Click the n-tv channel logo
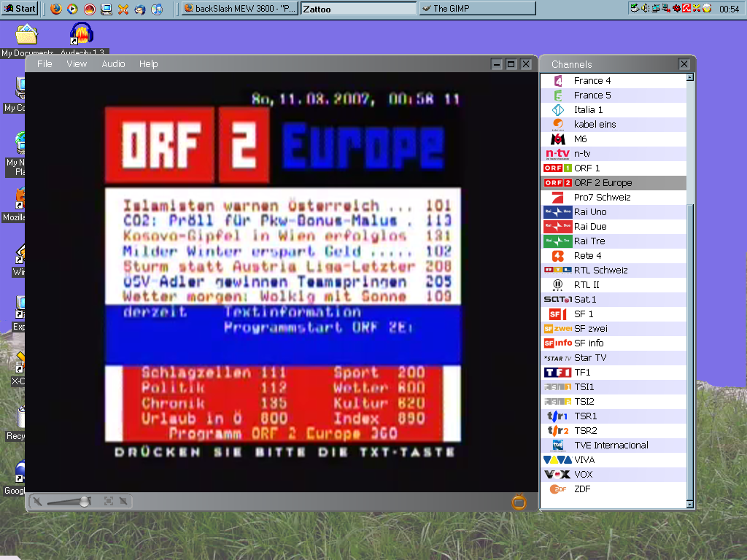 [x=558, y=153]
